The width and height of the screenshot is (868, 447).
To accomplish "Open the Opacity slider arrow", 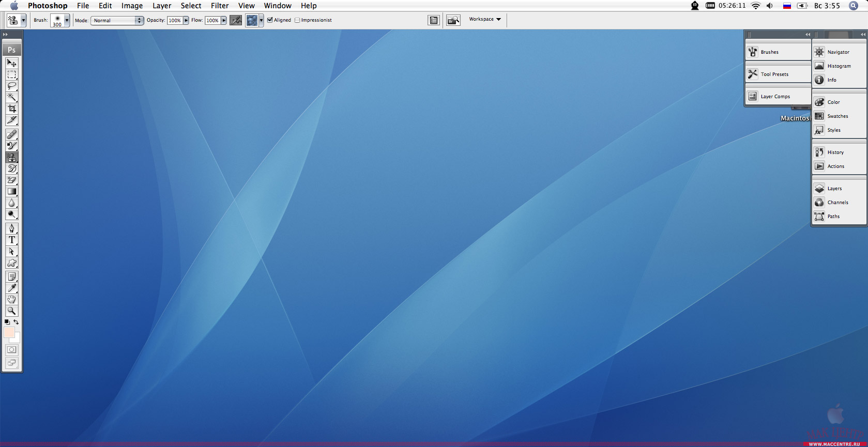I will (x=186, y=20).
